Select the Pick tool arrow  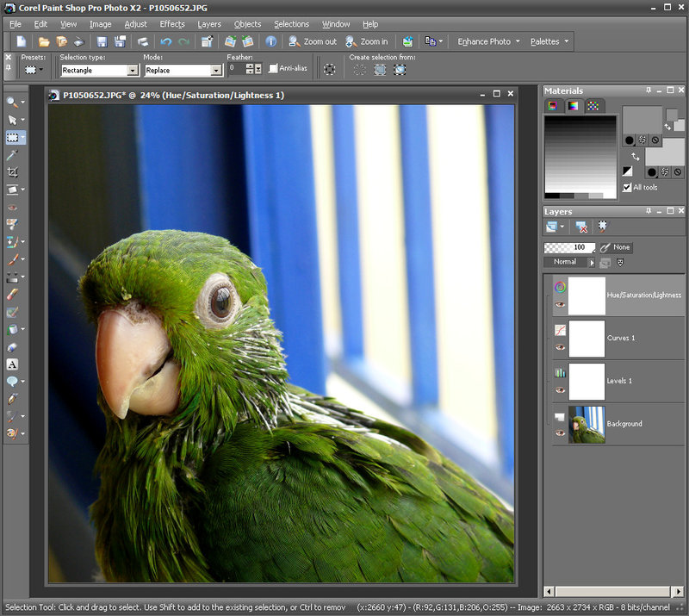12,120
